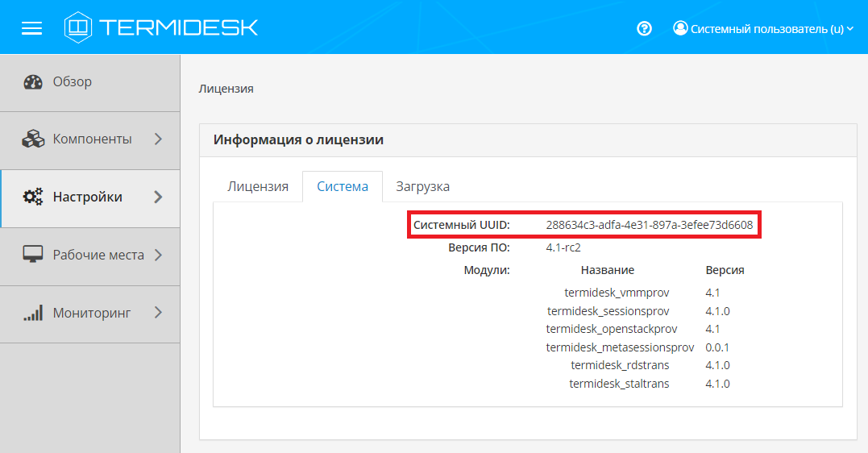Click the Мониторинг signal bars icon
This screenshot has width=868, height=453.
click(33, 314)
